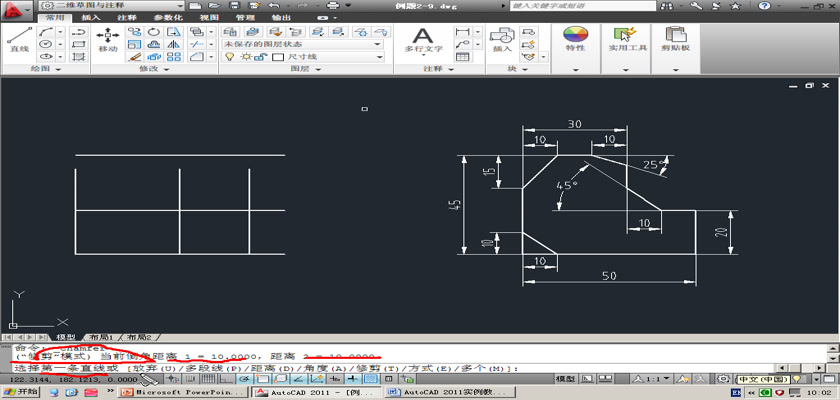
Task: Click the 尺寸线 layer color swatch
Action: click(278, 56)
